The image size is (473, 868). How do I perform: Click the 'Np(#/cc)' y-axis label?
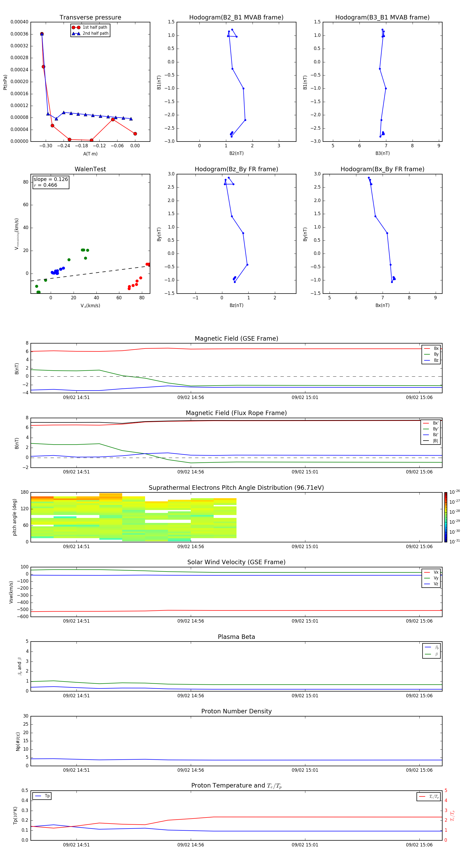(x=18, y=741)
